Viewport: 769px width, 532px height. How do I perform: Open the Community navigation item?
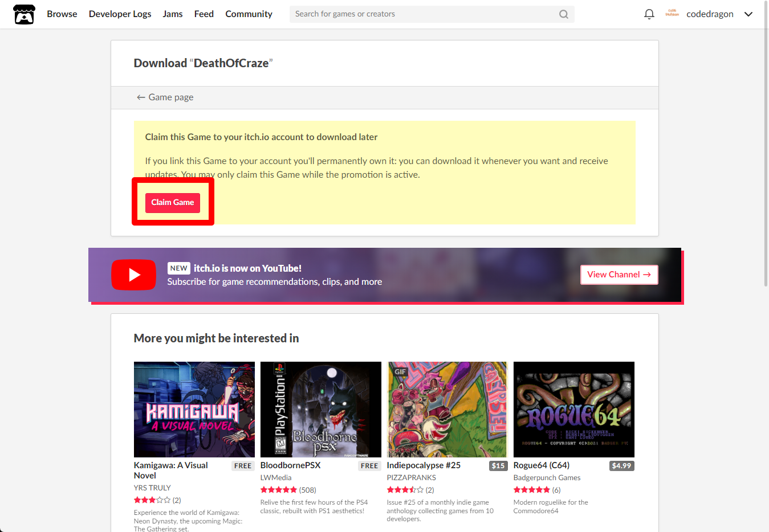pyautogui.click(x=249, y=14)
